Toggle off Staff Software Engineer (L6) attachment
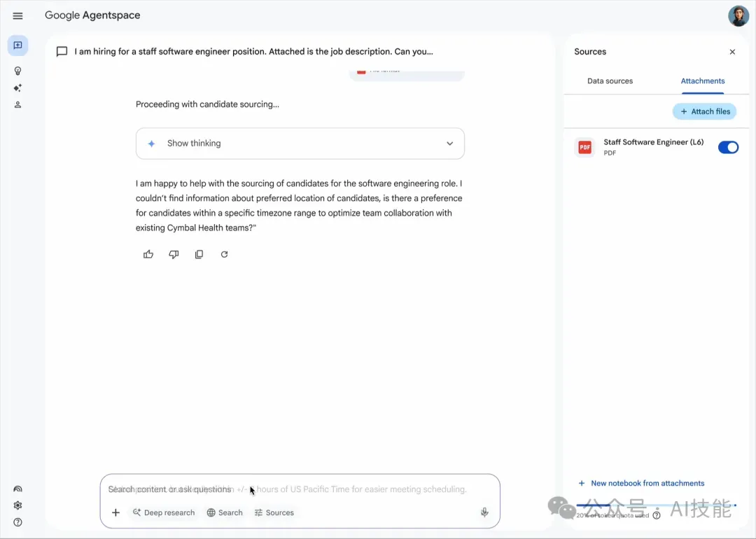The width and height of the screenshot is (756, 539). tap(728, 147)
